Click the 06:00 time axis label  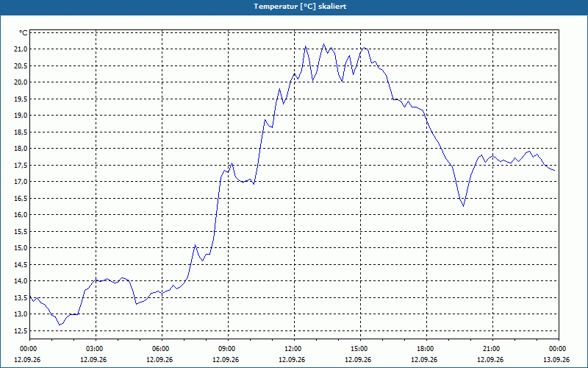click(159, 349)
